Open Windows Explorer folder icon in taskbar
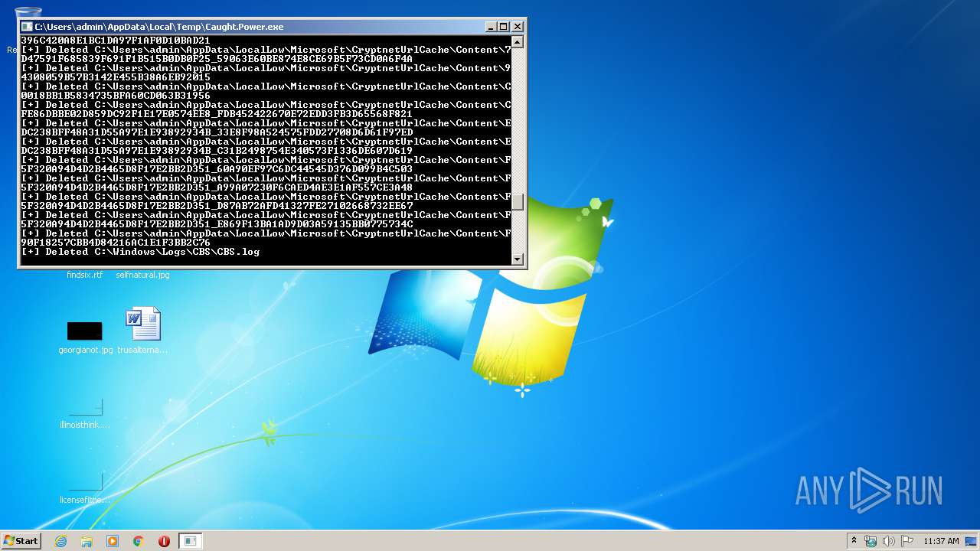 (x=87, y=541)
